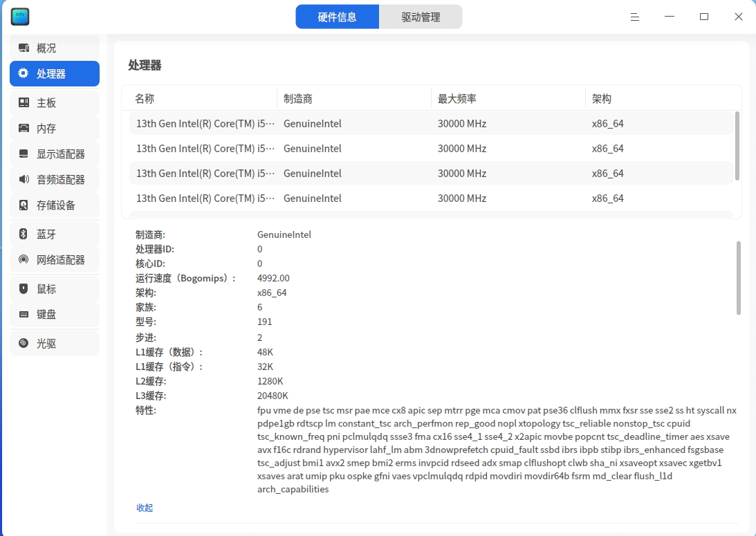Switch to the 硬件信息 tab

click(337, 17)
